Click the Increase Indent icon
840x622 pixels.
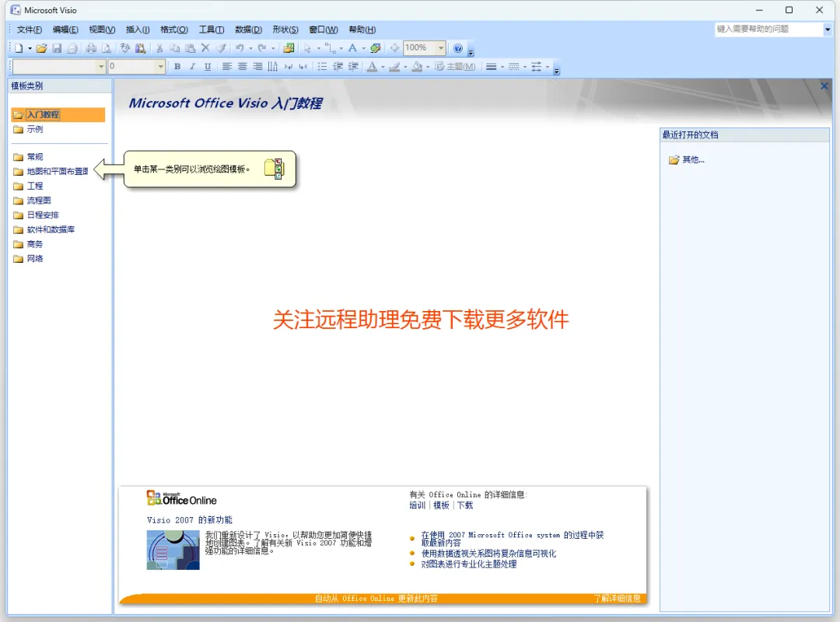point(353,66)
